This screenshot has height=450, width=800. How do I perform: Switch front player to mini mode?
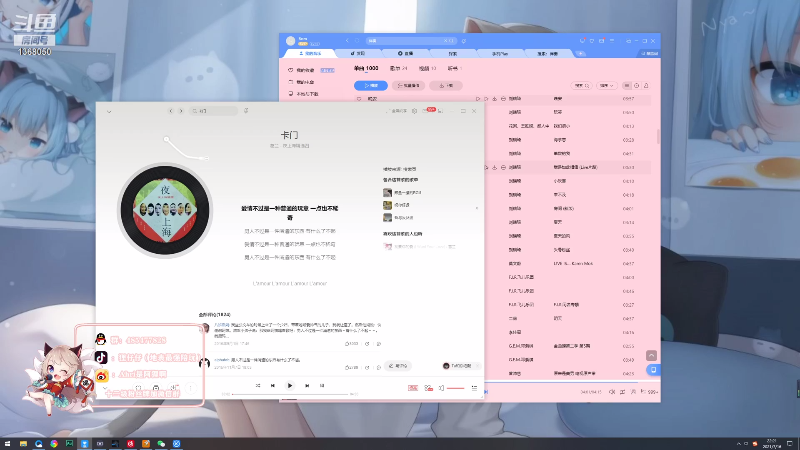coord(441,111)
